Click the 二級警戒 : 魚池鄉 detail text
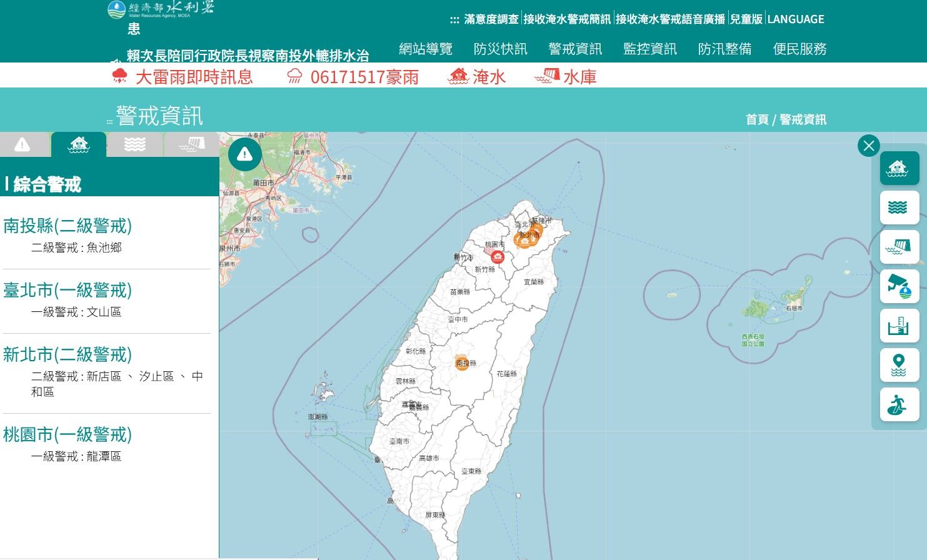 76,247
